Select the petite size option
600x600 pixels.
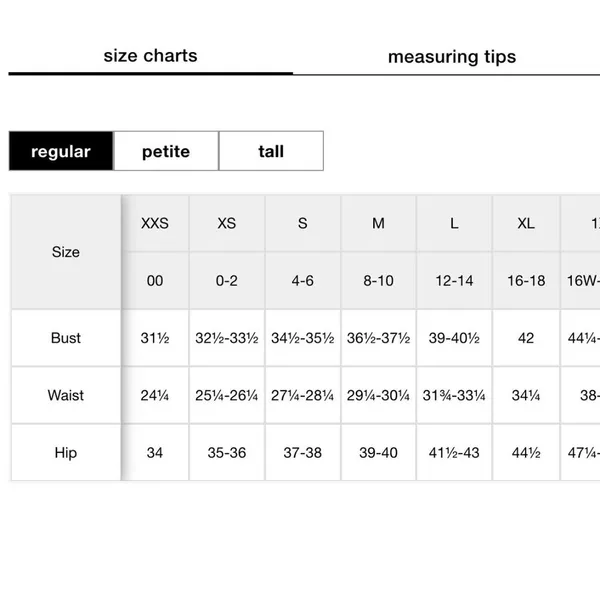[166, 151]
